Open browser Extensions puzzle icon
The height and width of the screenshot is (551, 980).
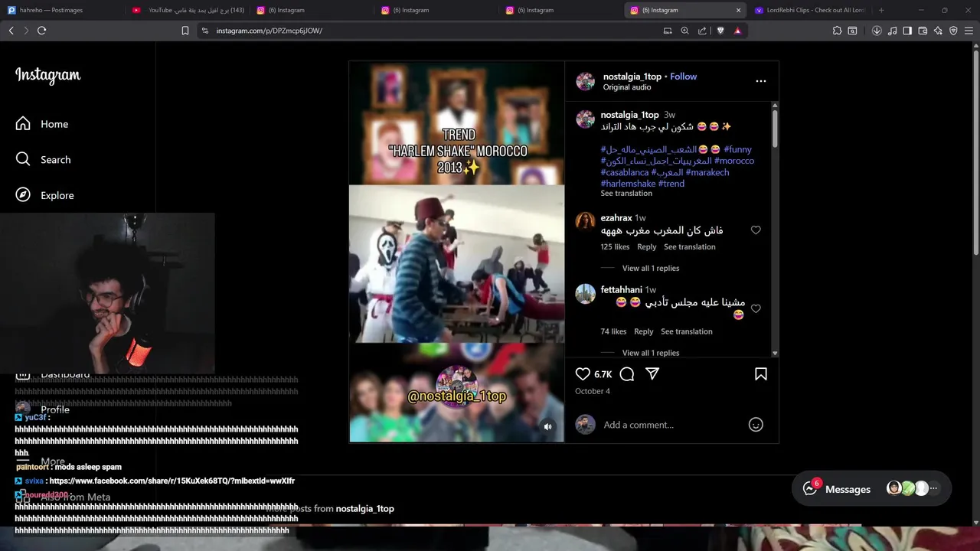click(837, 31)
